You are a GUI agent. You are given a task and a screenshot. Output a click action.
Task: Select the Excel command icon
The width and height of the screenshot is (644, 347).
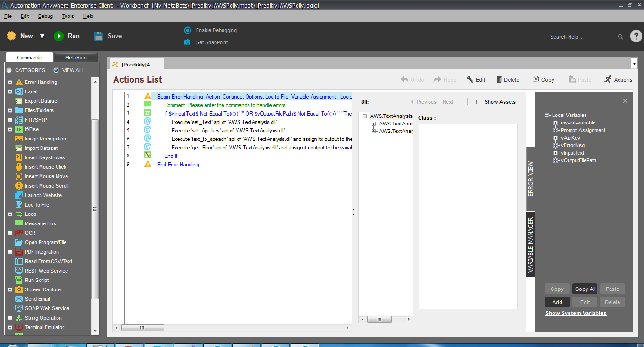point(19,91)
